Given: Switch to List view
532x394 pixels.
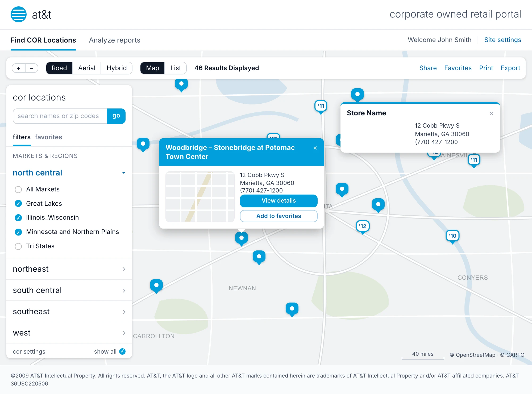Looking at the screenshot, I should click(176, 68).
